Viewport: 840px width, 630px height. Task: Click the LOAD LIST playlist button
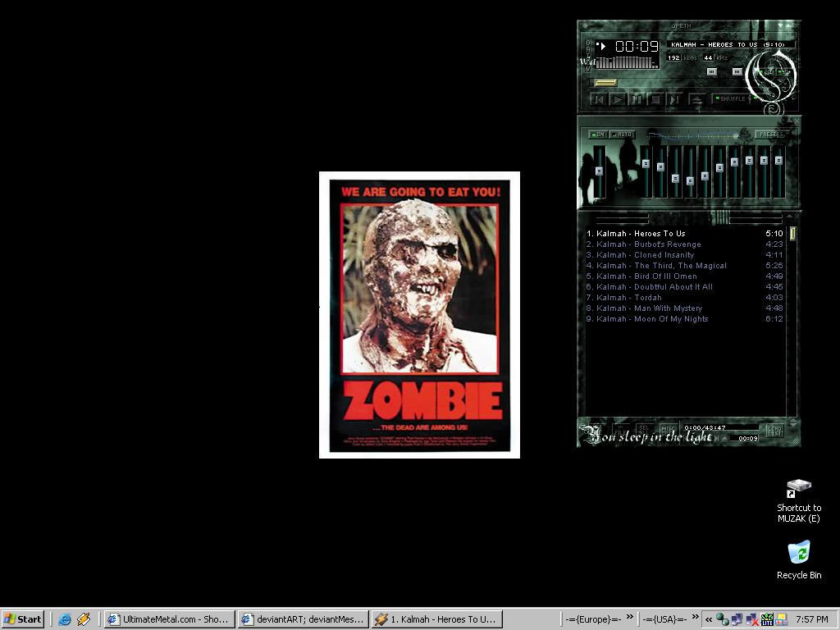point(775,431)
